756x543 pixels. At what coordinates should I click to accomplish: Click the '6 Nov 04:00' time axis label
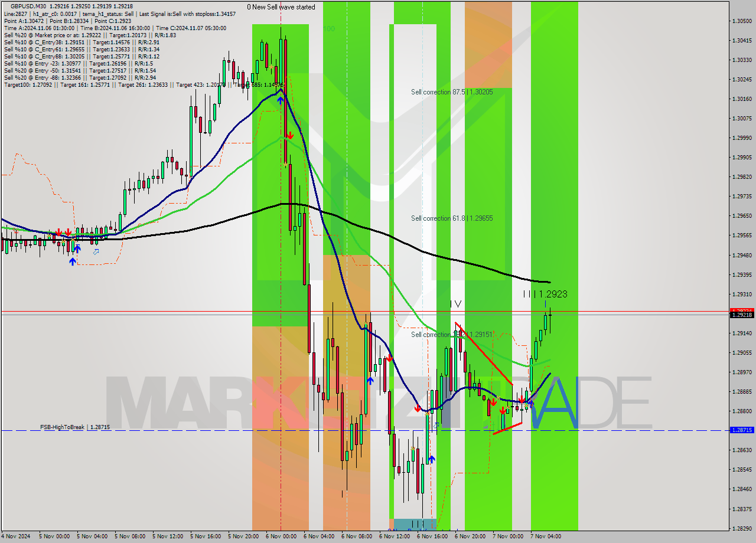[319, 537]
